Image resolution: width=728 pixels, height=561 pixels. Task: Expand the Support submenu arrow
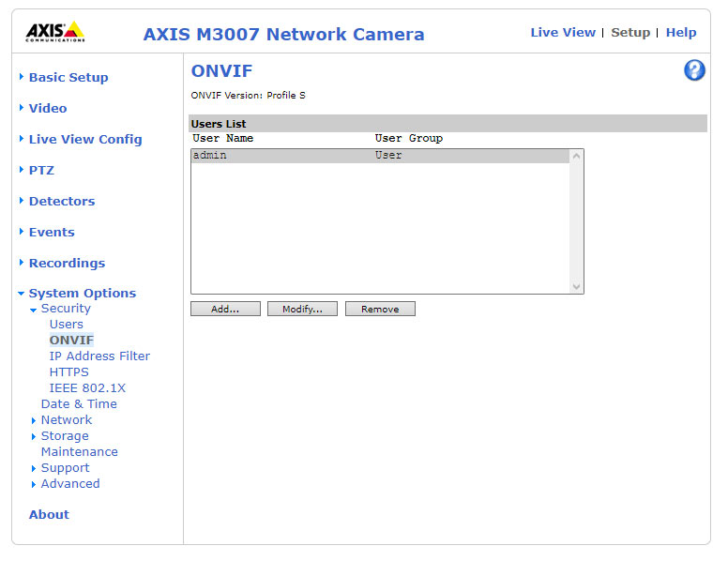(x=34, y=468)
